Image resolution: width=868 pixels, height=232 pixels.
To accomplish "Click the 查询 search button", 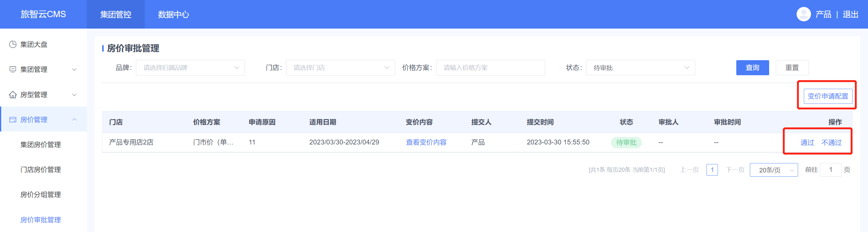I will tap(753, 68).
